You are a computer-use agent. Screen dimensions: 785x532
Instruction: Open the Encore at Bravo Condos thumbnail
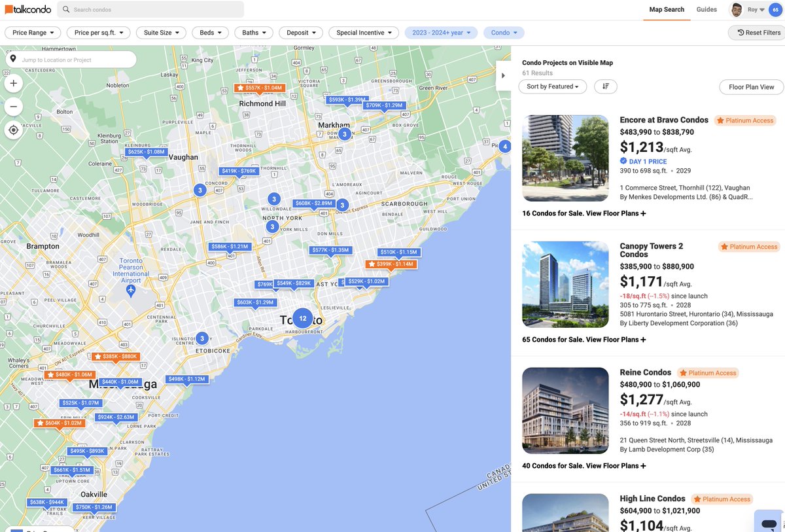[565, 158]
